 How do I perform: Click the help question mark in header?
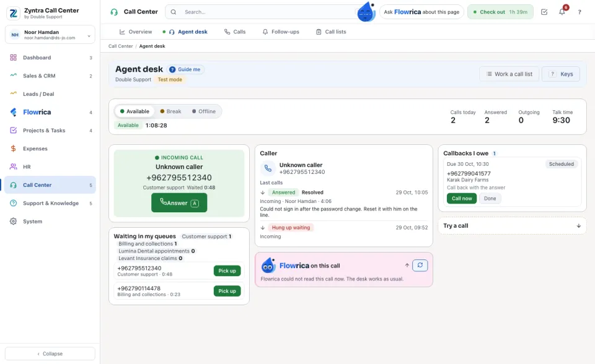coord(580,12)
